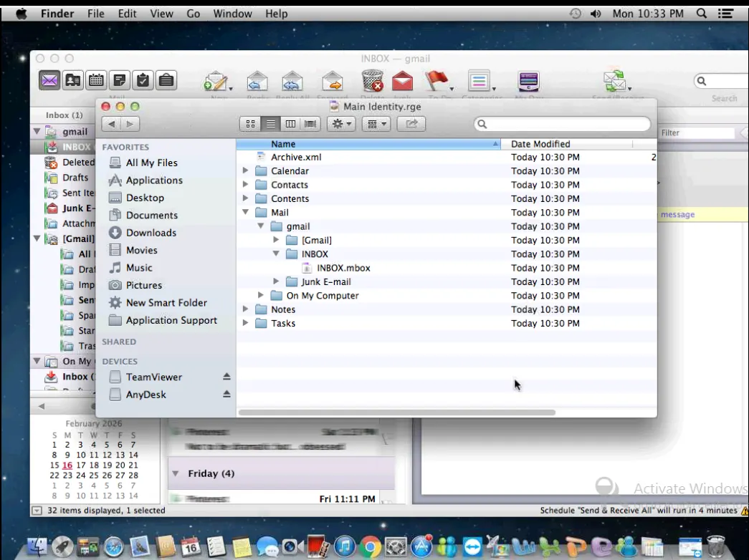749x560 pixels.
Task: Eject the TeamViewer device
Action: click(226, 377)
